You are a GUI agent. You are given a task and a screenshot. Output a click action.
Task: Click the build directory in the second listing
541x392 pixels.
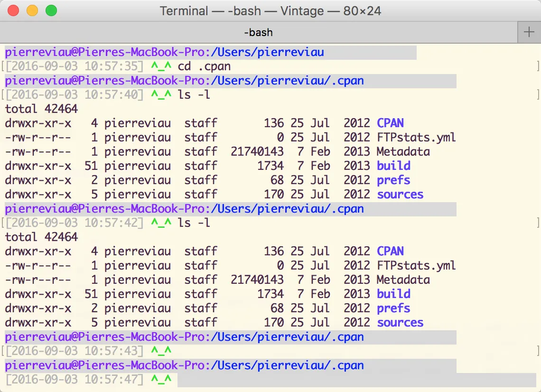(x=394, y=294)
